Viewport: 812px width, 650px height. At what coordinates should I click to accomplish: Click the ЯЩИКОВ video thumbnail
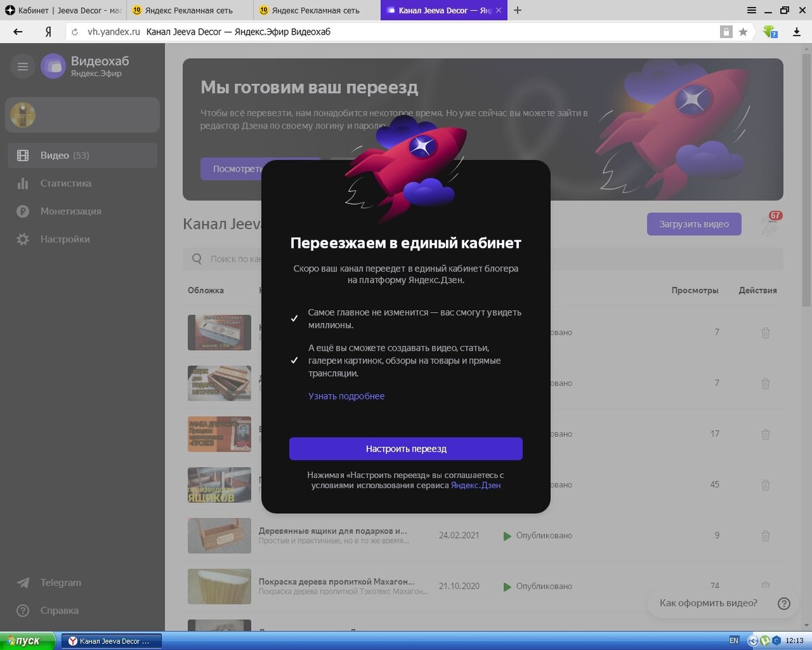pyautogui.click(x=219, y=485)
